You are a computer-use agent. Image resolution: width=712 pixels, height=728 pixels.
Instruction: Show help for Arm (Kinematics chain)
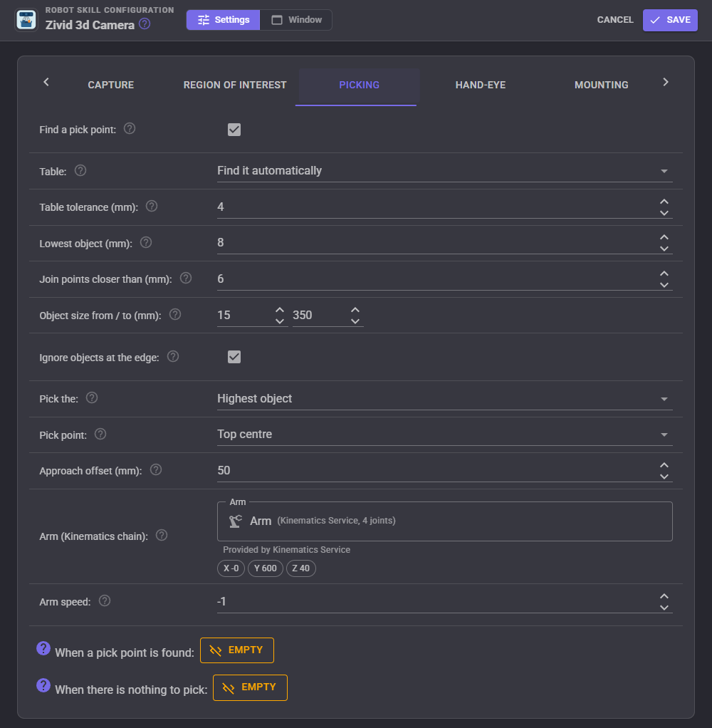pos(162,536)
